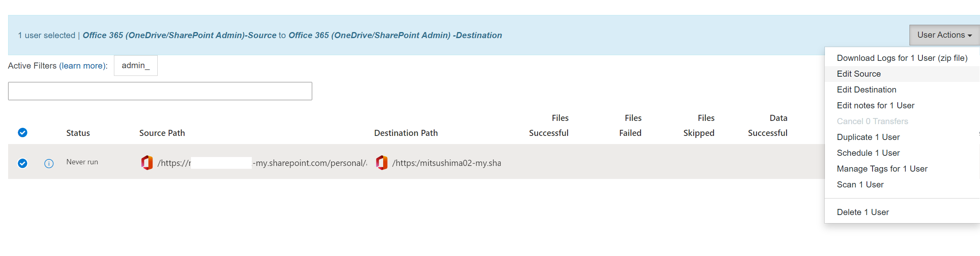Uncheck the checkbox for the Never run user row
This screenshot has width=980, height=256.
tap(23, 163)
